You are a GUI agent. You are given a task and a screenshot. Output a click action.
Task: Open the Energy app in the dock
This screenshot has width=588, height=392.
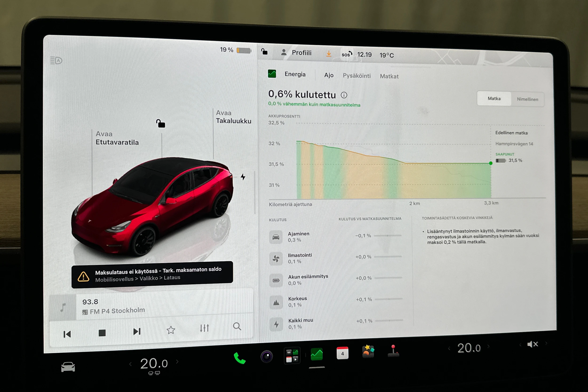click(317, 354)
